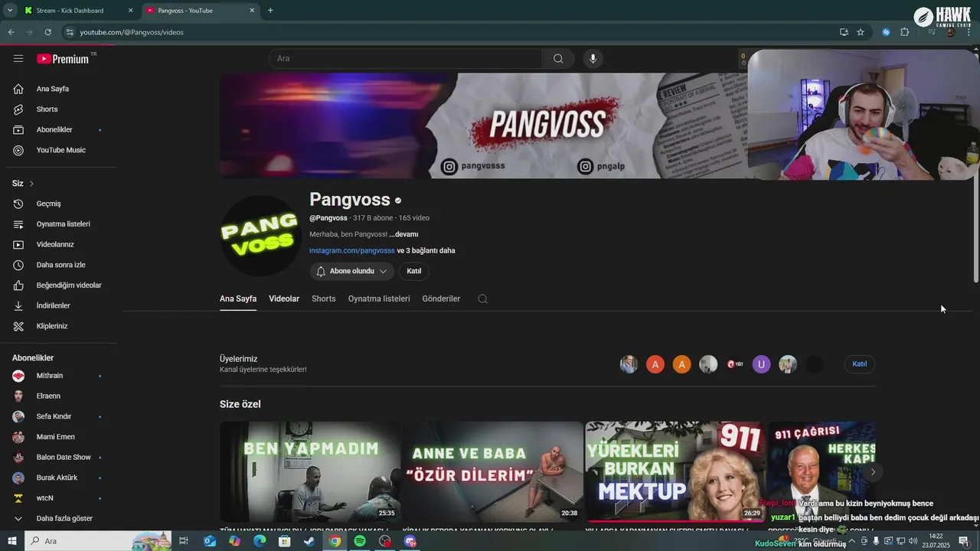
Task: Open the tab search dropdown arrow
Action: click(9, 11)
